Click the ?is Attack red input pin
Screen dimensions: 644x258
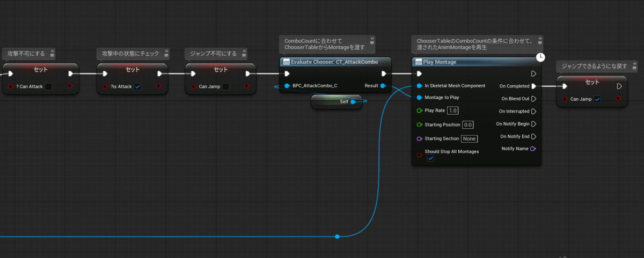105,86
